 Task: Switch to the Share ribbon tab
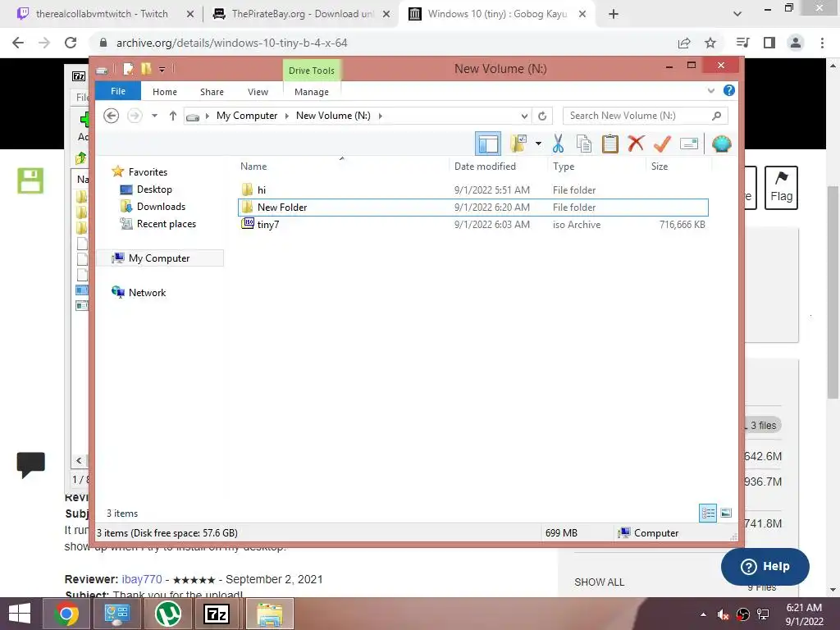(x=212, y=92)
